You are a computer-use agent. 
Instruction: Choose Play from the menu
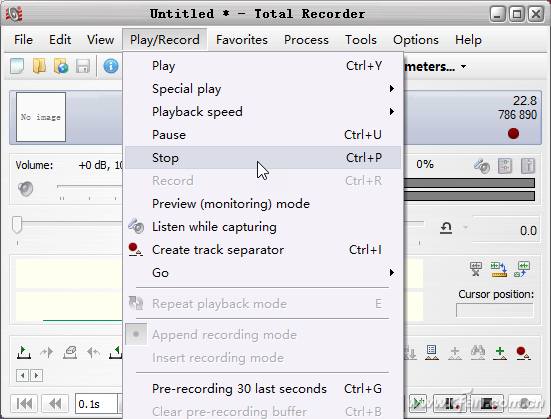coord(263,66)
